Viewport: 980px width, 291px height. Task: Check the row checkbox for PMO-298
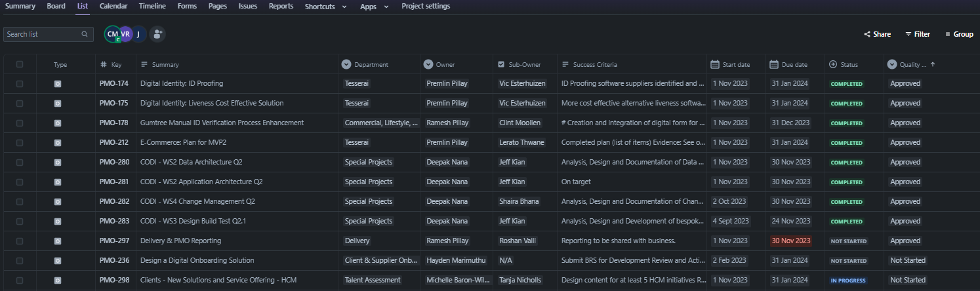[20, 281]
